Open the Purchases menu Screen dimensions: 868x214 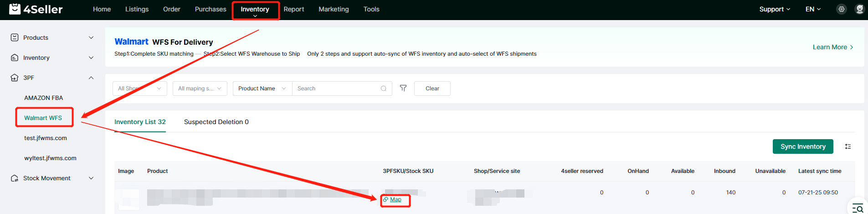point(211,9)
